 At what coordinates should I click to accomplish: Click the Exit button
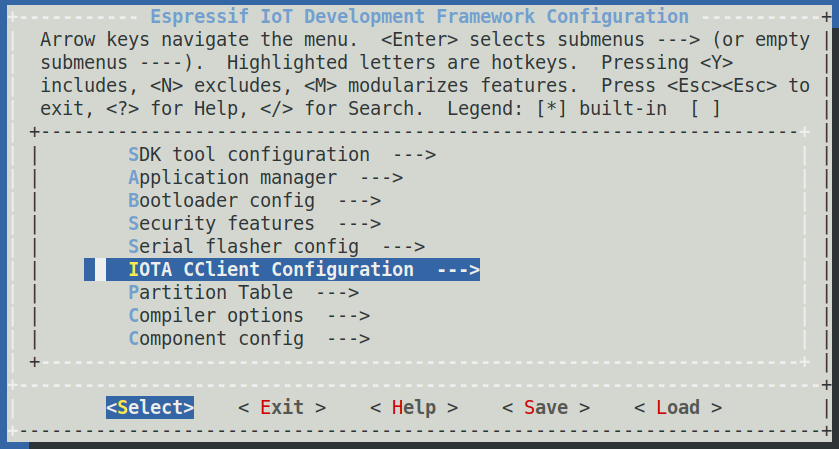tap(282, 408)
